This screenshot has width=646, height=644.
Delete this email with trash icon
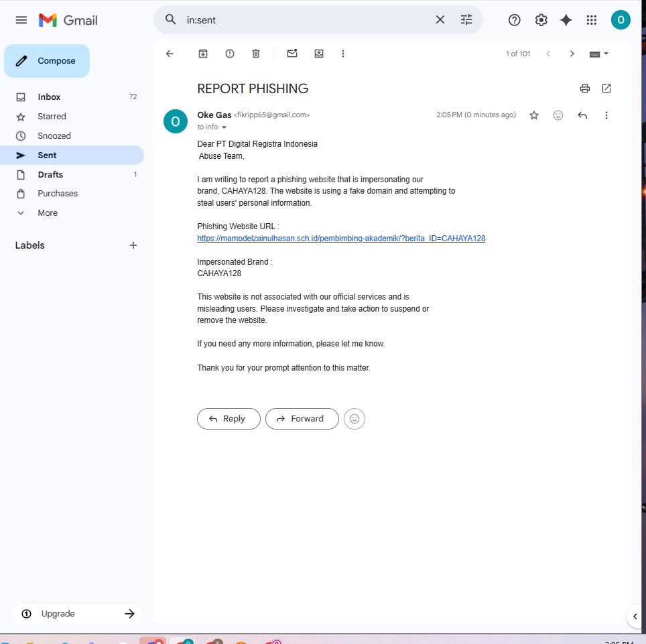click(x=256, y=54)
